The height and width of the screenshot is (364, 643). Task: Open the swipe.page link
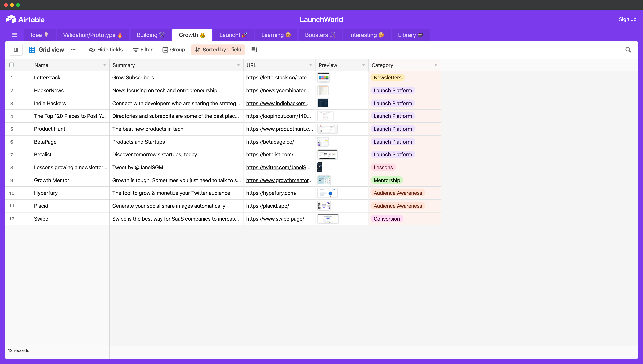[275, 219]
